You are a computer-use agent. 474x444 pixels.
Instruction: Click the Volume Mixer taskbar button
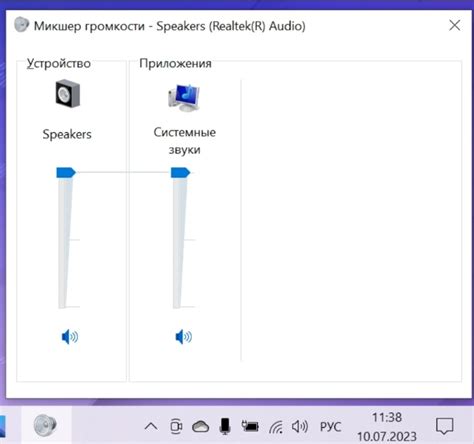point(45,425)
